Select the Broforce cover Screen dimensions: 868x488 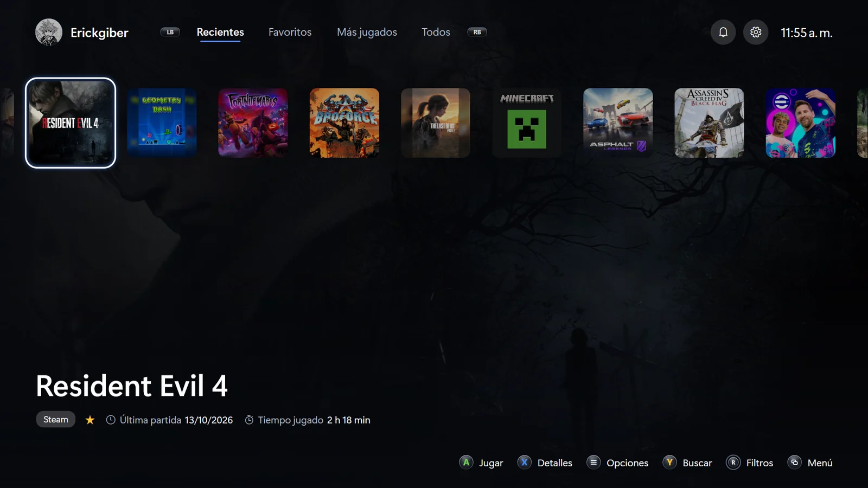coord(344,123)
